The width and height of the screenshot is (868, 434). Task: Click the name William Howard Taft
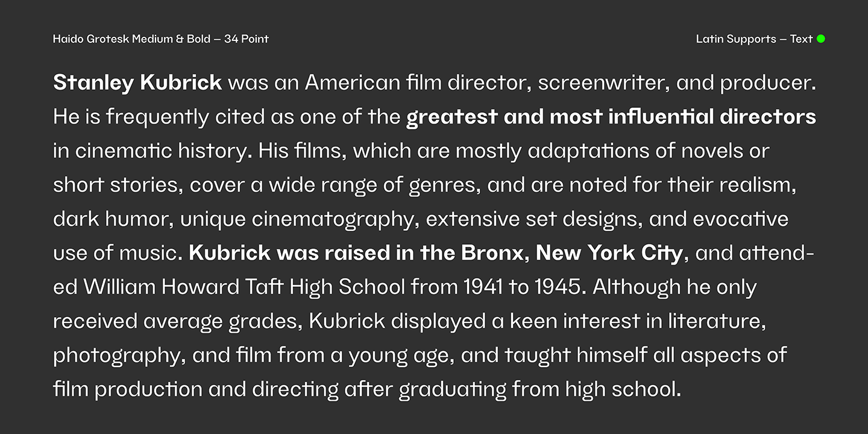coord(184,288)
